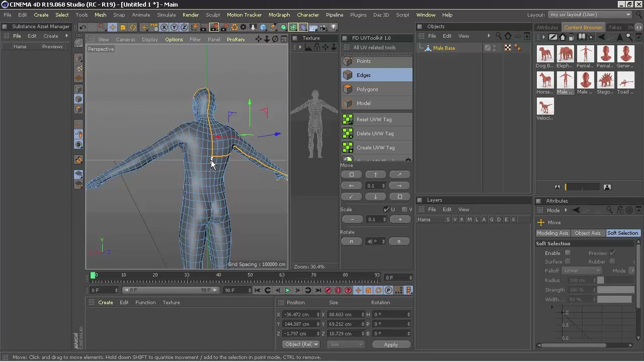Toggle the Preview checkmark in Soft Selection

(x=612, y=253)
